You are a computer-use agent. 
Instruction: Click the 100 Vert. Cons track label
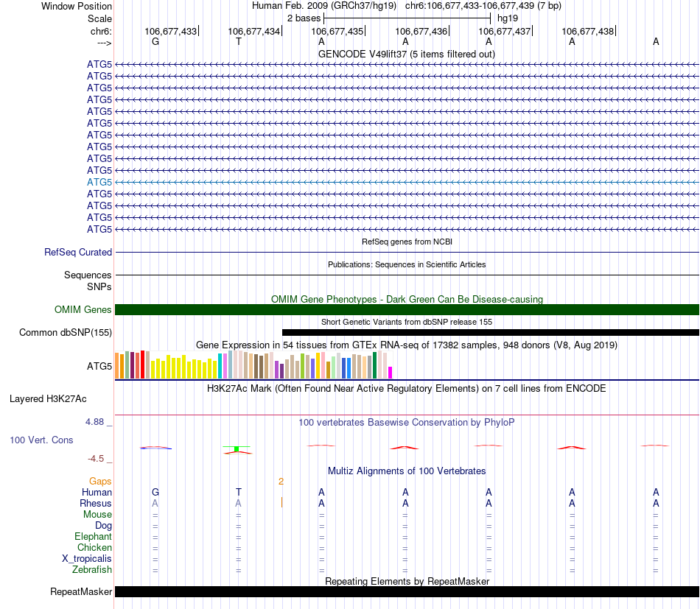point(41,440)
